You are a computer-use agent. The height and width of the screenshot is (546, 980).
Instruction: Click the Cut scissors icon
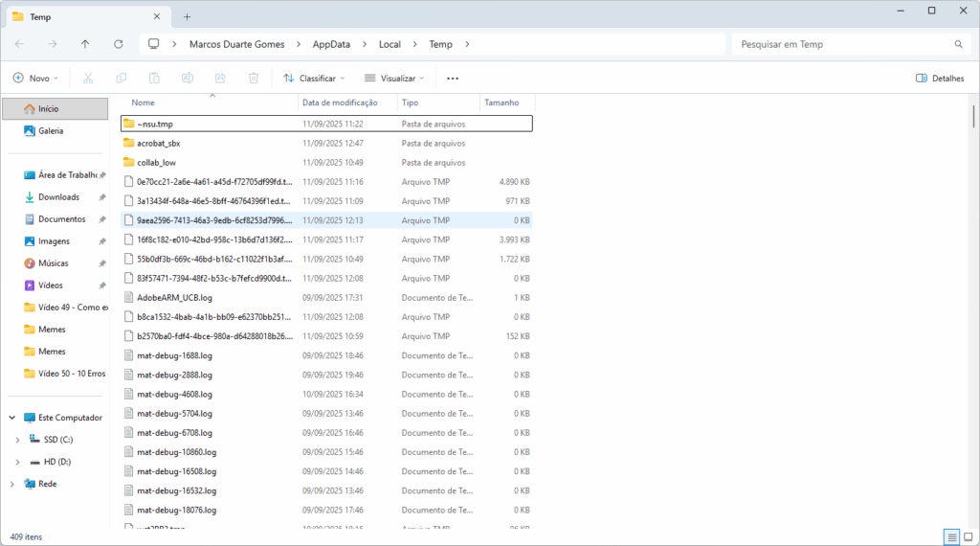pos(88,79)
